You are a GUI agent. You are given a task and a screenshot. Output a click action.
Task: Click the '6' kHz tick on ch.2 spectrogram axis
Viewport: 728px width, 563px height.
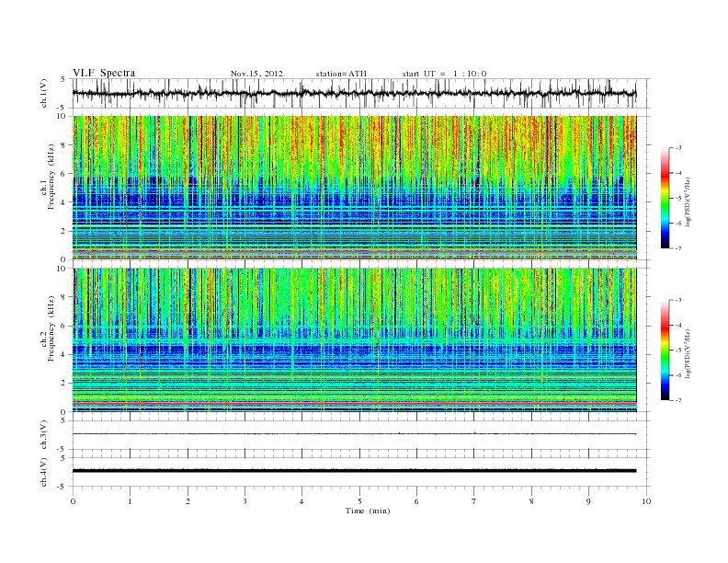[x=63, y=326]
